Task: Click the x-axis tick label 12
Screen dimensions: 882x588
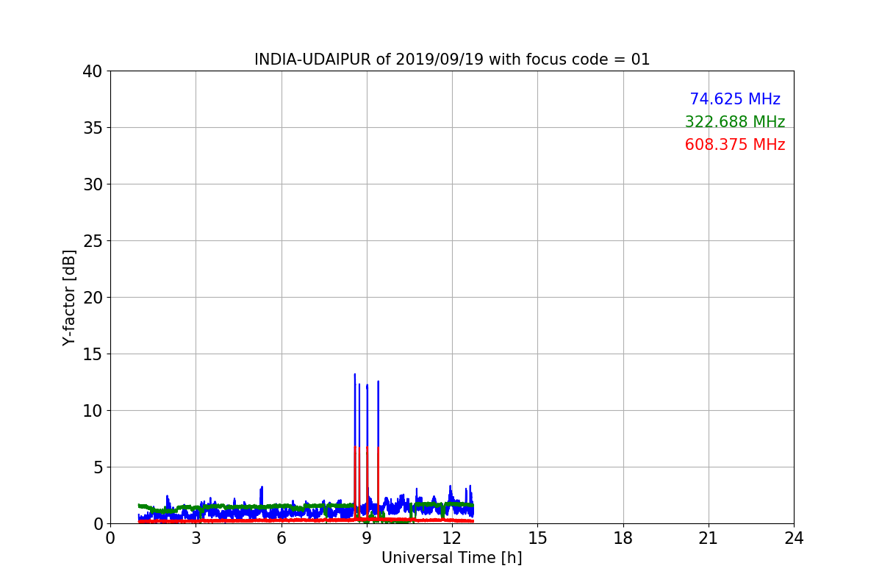Action: coord(452,538)
